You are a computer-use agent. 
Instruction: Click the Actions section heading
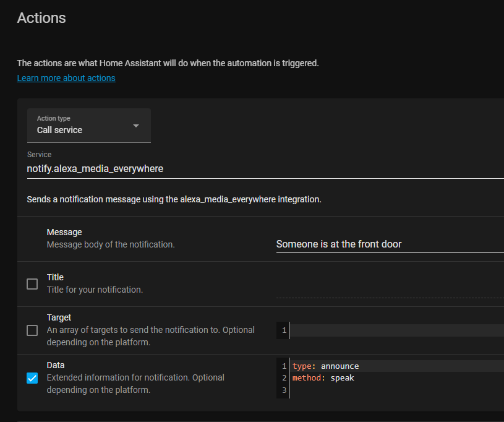[x=41, y=18]
